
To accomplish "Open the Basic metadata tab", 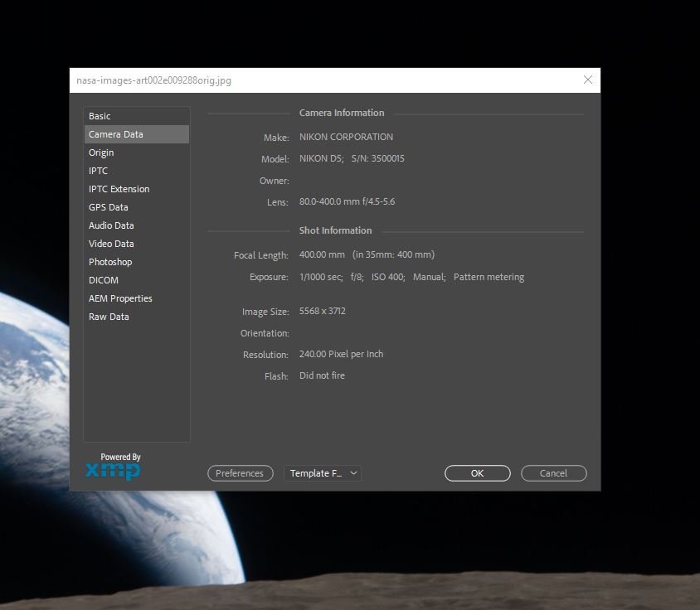I will coord(137,116).
